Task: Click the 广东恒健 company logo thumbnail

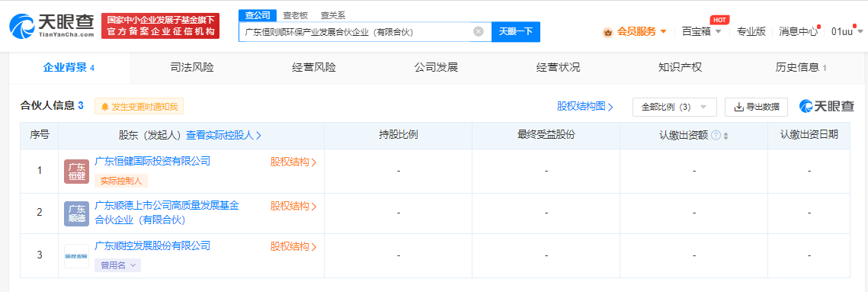Action: point(76,172)
